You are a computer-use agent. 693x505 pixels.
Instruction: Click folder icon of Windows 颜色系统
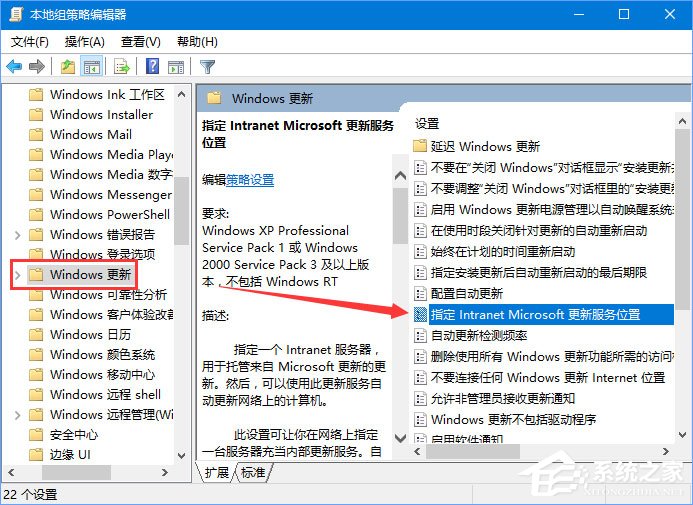click(36, 354)
